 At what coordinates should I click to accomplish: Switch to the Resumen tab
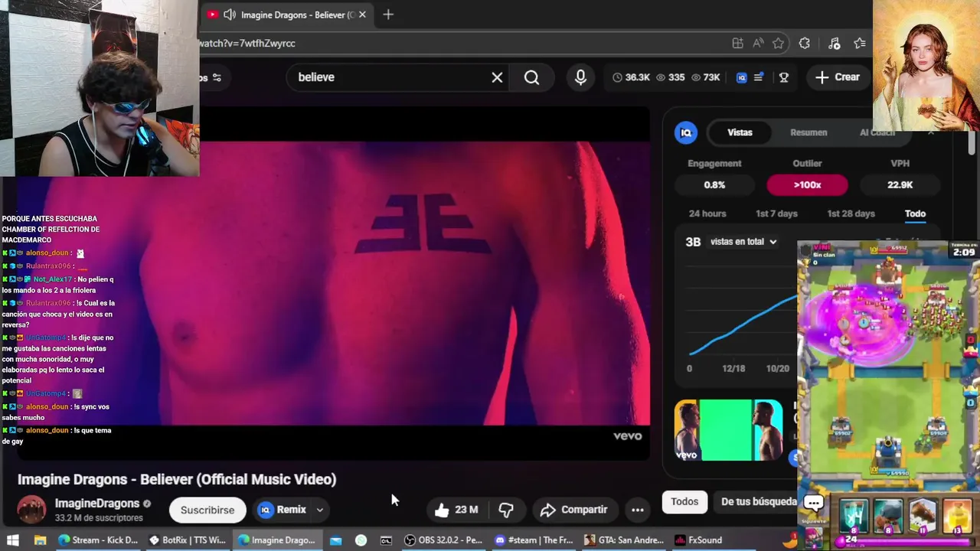click(x=808, y=132)
